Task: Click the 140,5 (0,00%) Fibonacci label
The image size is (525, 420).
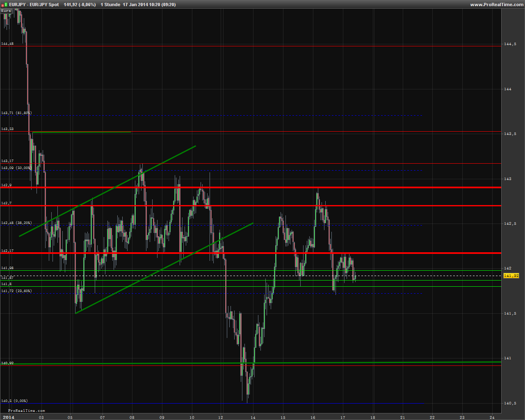Action: click(14, 401)
